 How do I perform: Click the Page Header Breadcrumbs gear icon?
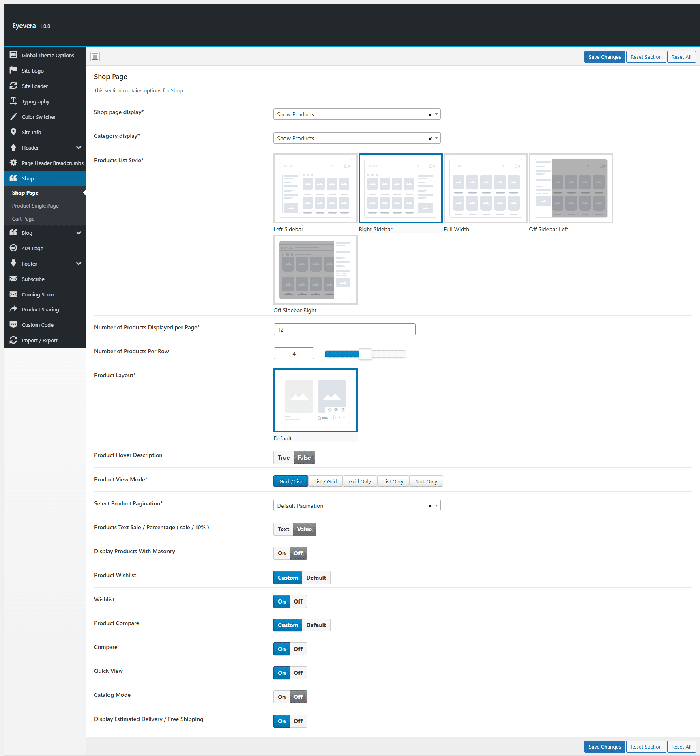13,163
